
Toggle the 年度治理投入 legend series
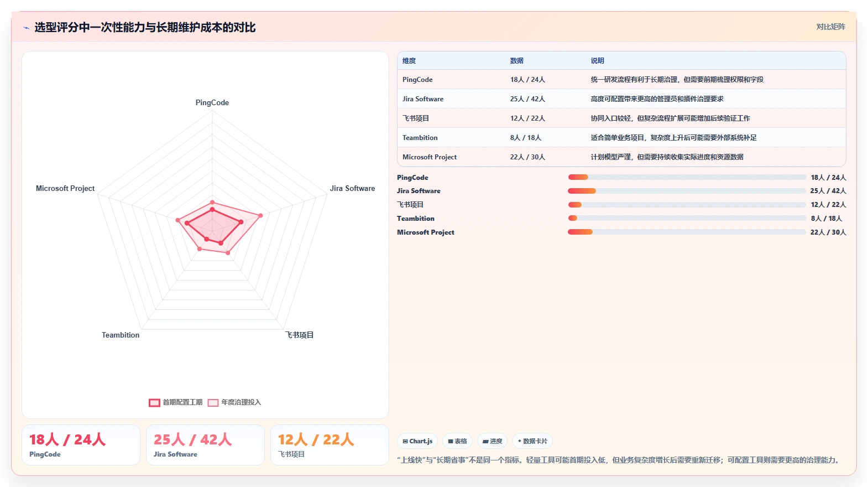(234, 402)
